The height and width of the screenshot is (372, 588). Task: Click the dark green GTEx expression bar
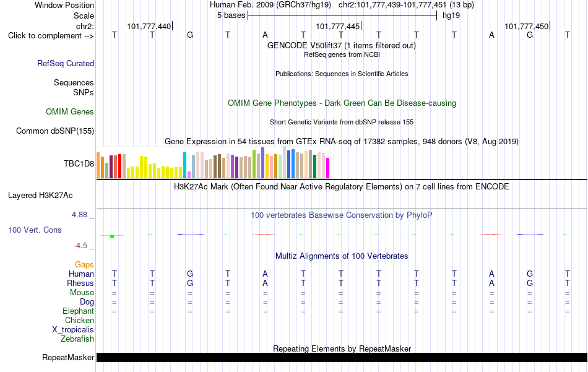(314, 166)
